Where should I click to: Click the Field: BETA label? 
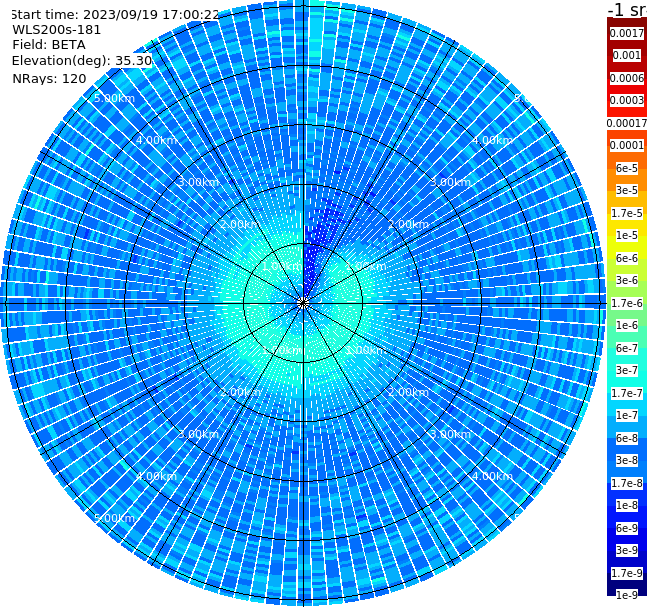tap(49, 45)
